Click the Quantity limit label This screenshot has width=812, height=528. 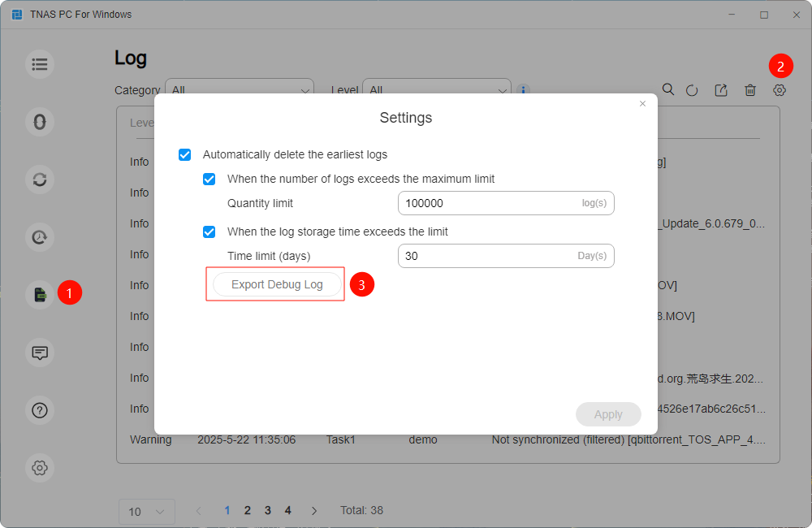pyautogui.click(x=260, y=203)
